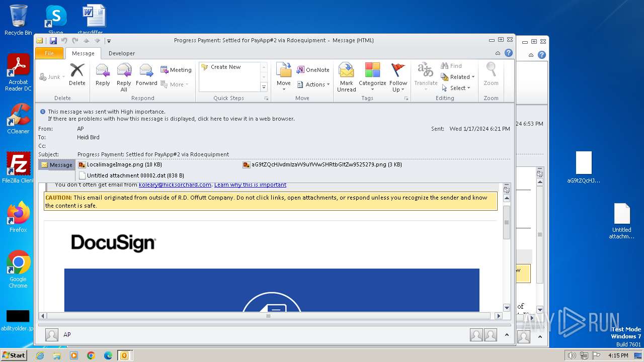
Task: Click the Windows Start button
Action: pyautogui.click(x=14, y=355)
